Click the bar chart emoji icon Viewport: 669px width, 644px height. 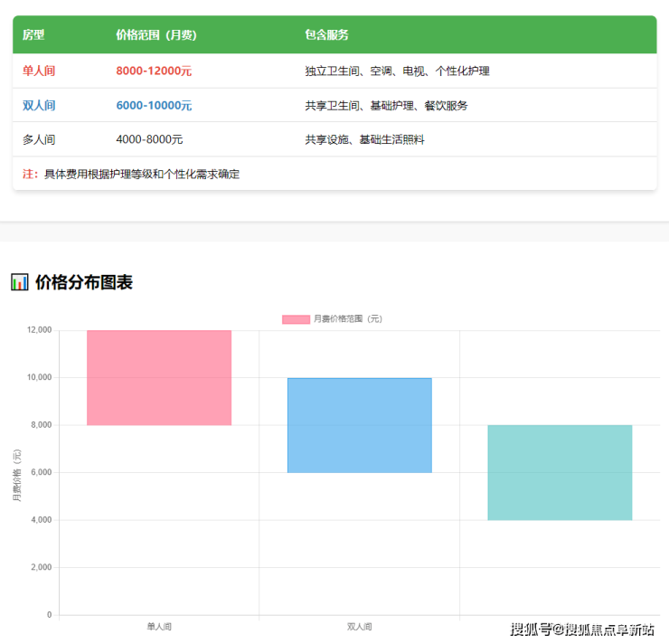[19, 282]
